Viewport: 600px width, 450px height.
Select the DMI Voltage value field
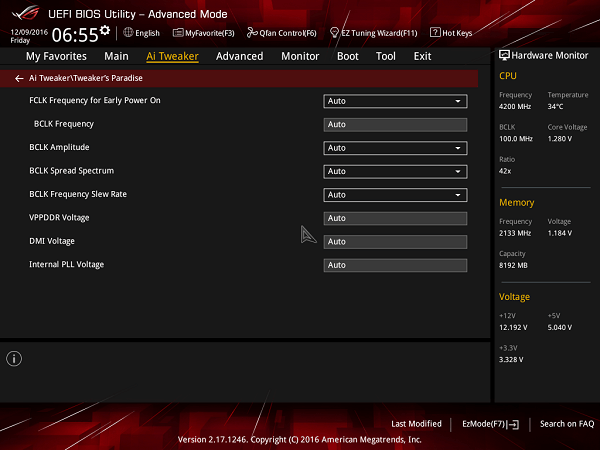(x=395, y=242)
